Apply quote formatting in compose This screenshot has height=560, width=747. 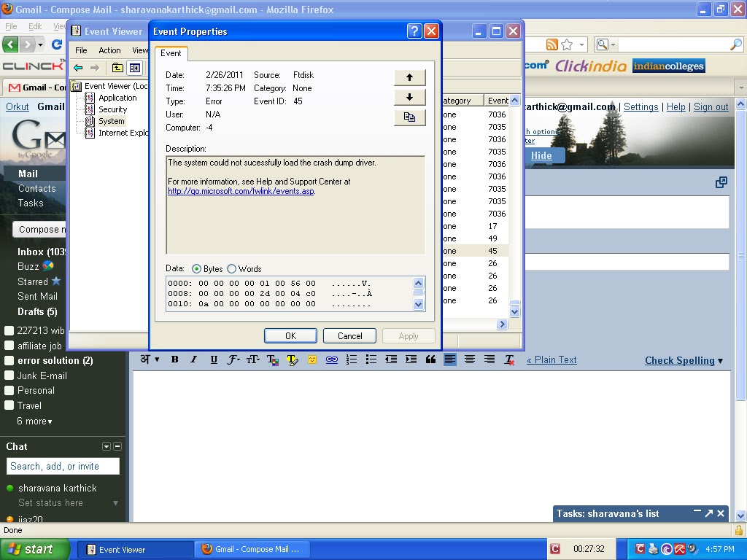click(430, 359)
